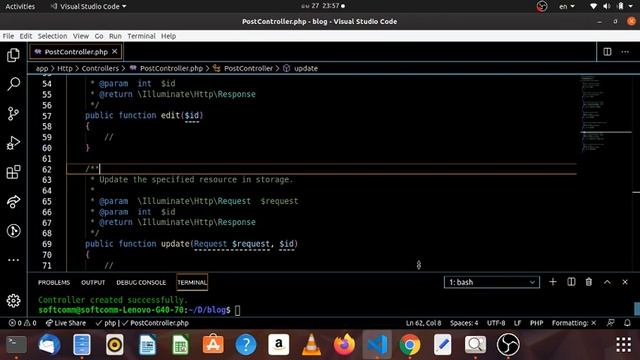Open the Terminal menu
The width and height of the screenshot is (640, 360).
(x=141, y=36)
